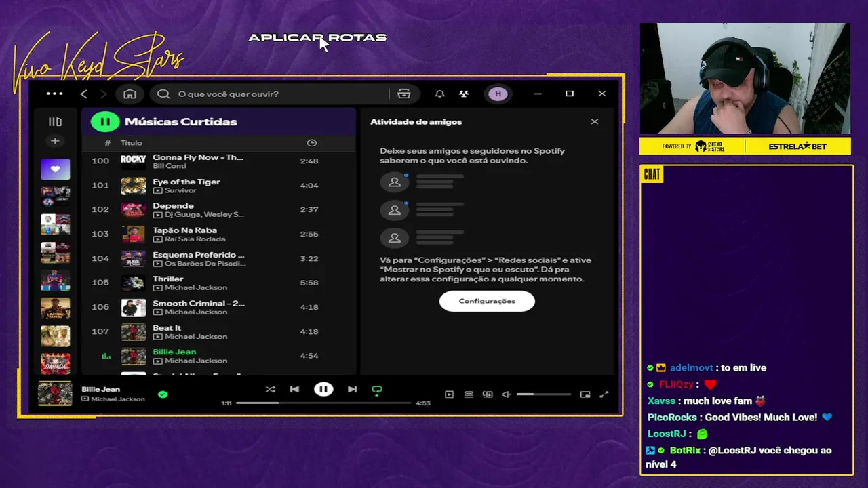The width and height of the screenshot is (868, 488).
Task: Open Michael Jackson in now playing bar
Action: click(x=118, y=399)
